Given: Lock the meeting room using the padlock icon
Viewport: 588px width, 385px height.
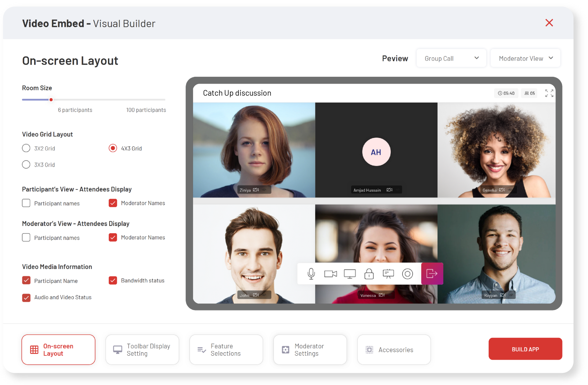Looking at the screenshot, I should point(369,274).
